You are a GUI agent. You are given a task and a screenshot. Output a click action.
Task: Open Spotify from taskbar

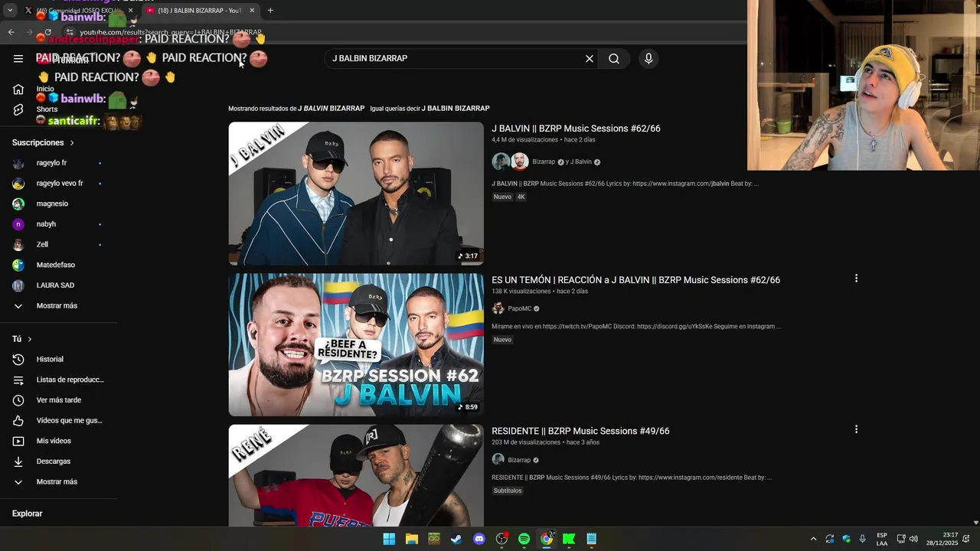[524, 539]
